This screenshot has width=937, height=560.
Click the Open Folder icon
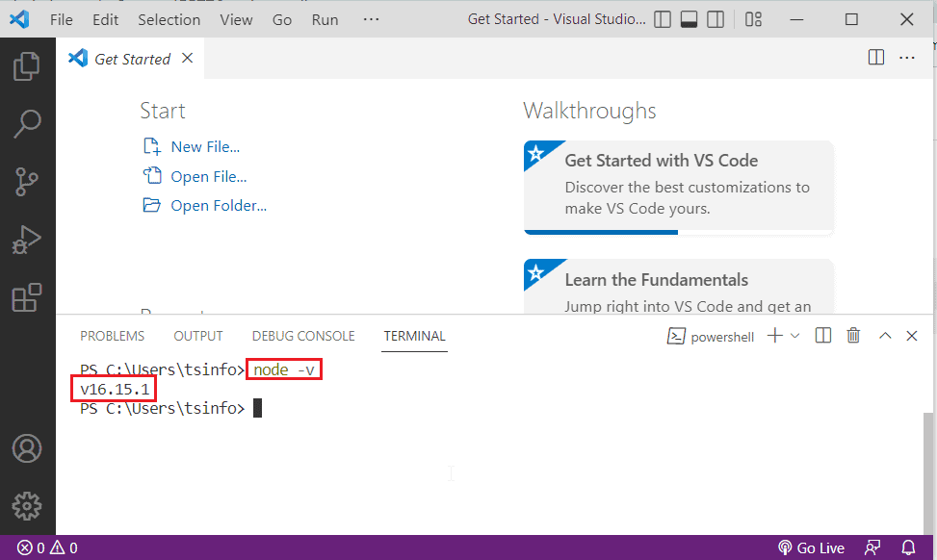152,205
